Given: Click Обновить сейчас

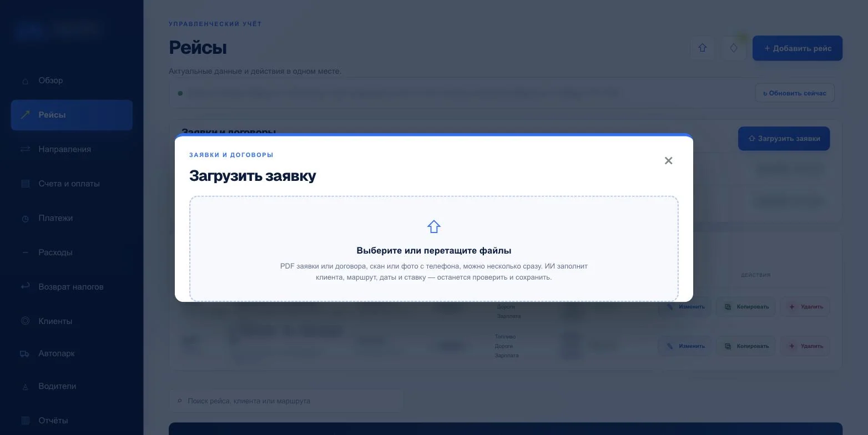Looking at the screenshot, I should pos(795,93).
